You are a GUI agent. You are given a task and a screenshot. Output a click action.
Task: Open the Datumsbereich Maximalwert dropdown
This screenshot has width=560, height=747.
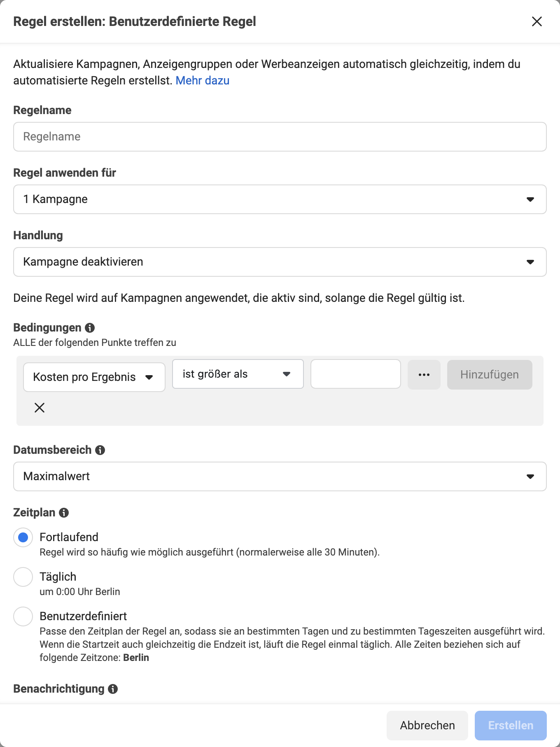tap(280, 476)
